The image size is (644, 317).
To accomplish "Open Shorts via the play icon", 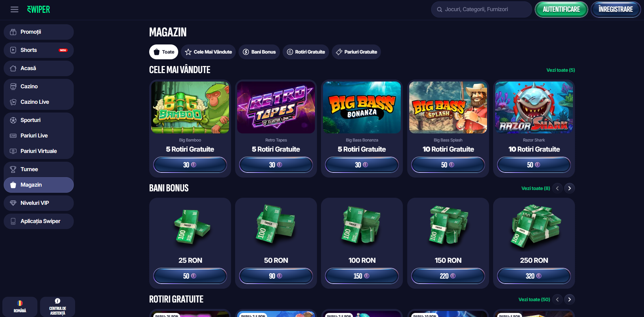I will 13,50.
